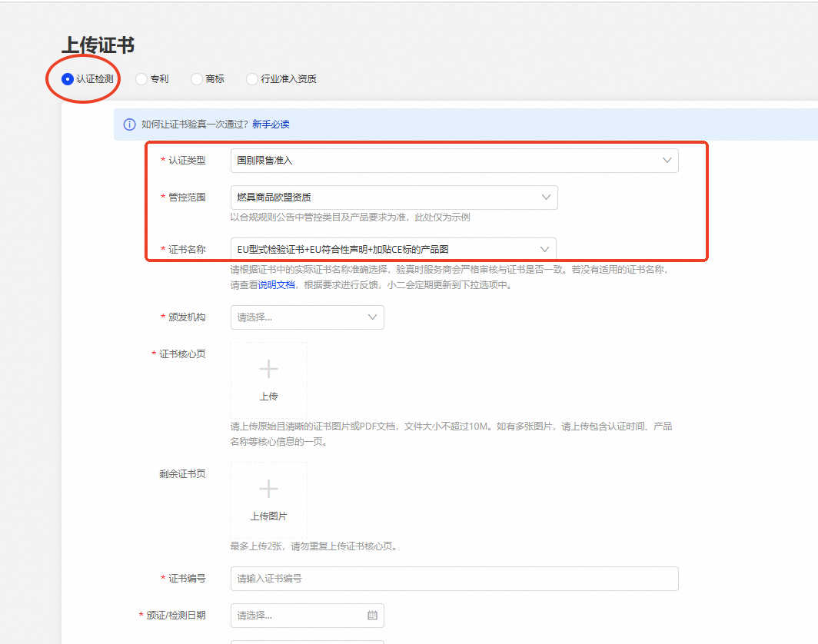The image size is (818, 644).
Task: Select the 商标 radio button
Action: click(195, 78)
